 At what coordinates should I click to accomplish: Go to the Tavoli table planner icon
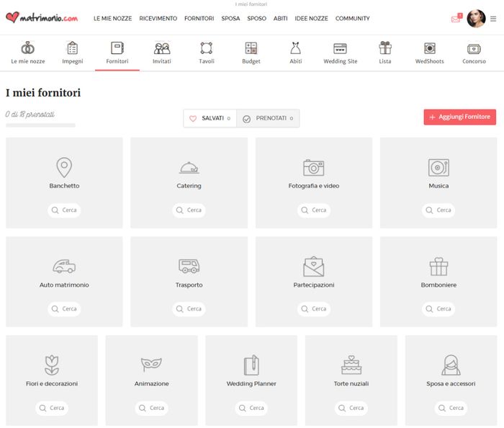coord(207,48)
